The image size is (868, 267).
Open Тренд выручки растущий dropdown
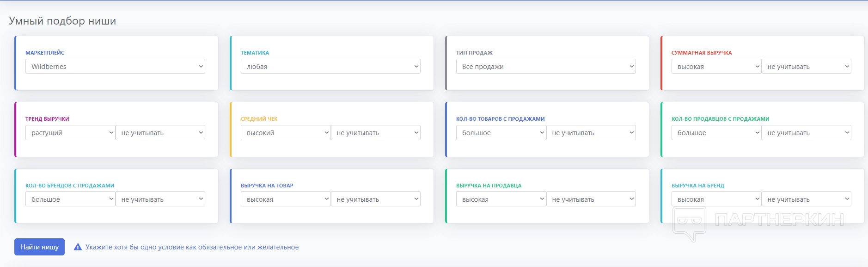point(70,133)
